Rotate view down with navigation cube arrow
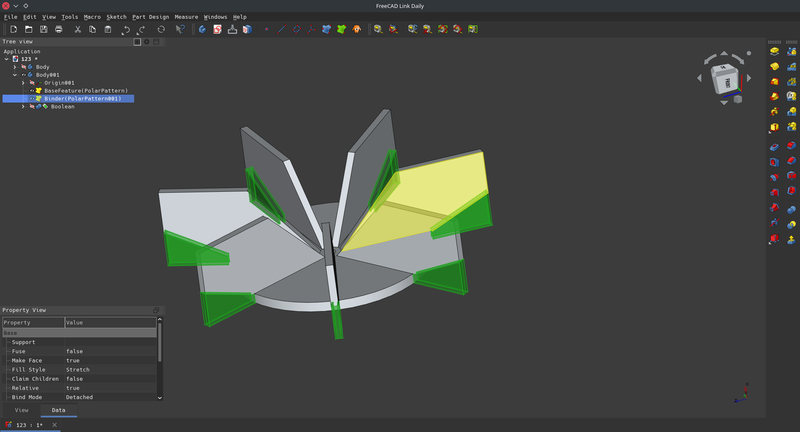 tap(724, 103)
